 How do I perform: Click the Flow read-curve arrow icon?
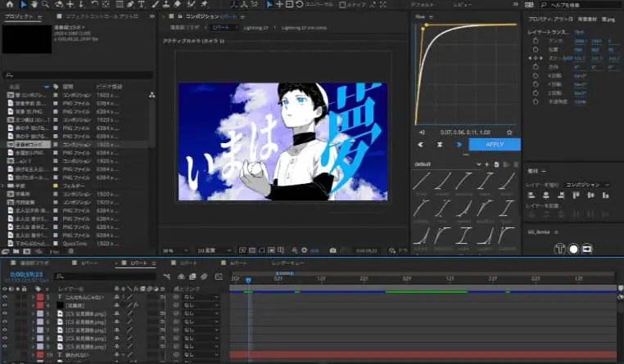[x=423, y=133]
